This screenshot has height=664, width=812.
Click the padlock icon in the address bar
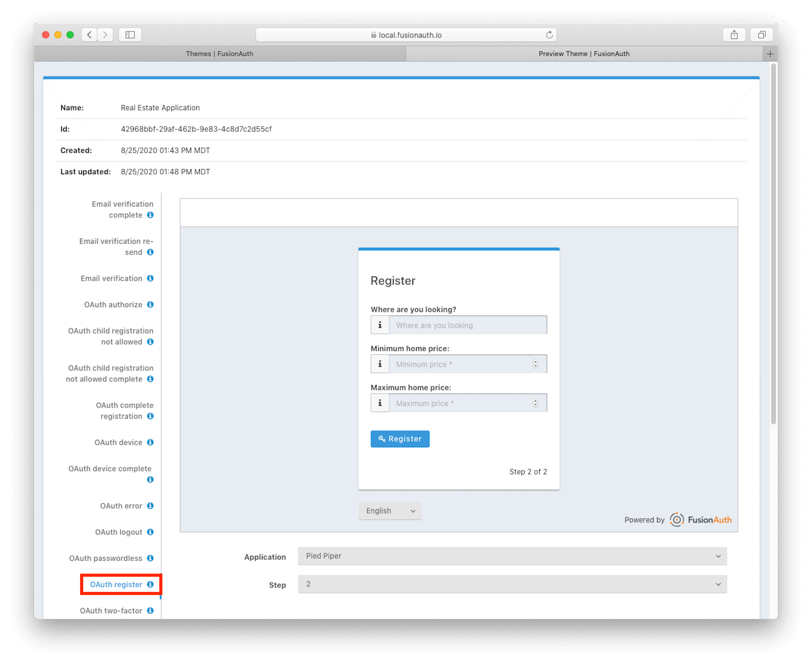(374, 35)
